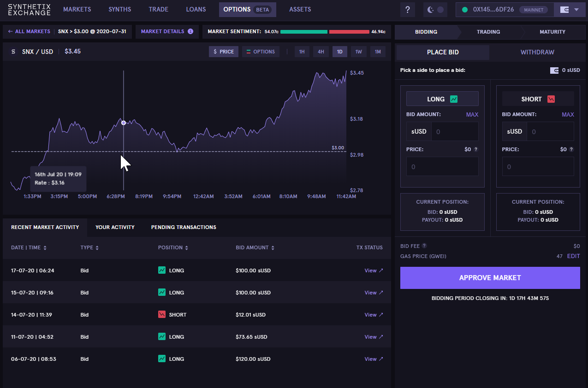588x388 pixels.
Task: Sort table using Type column arrows
Action: 97,248
